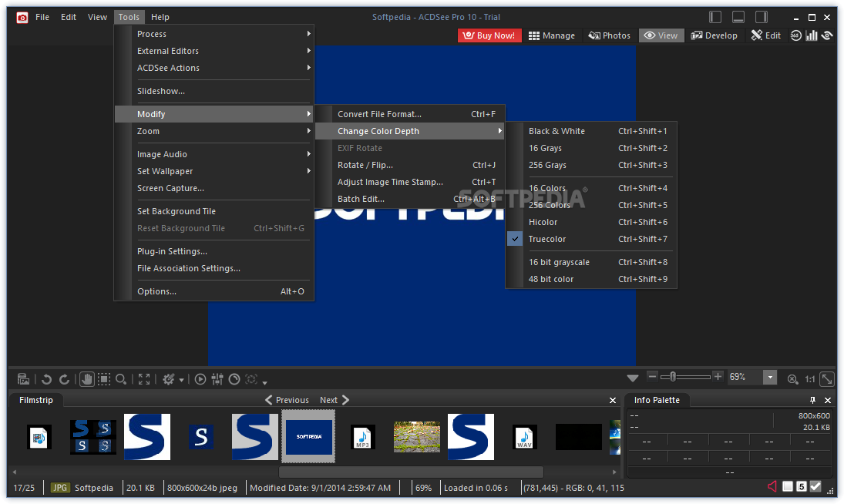Expand the Set Wallpaper submenu
The image size is (844, 504).
[214, 172]
